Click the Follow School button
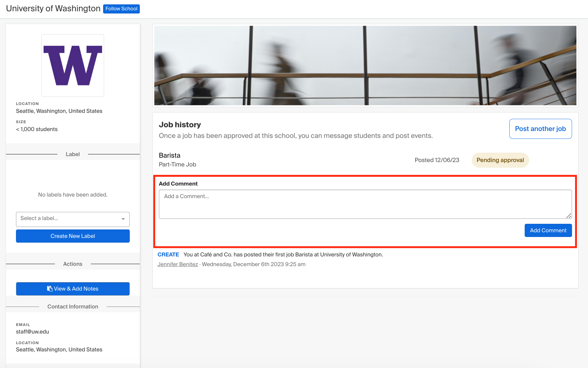Viewport: 588px width, 368px height. click(121, 9)
